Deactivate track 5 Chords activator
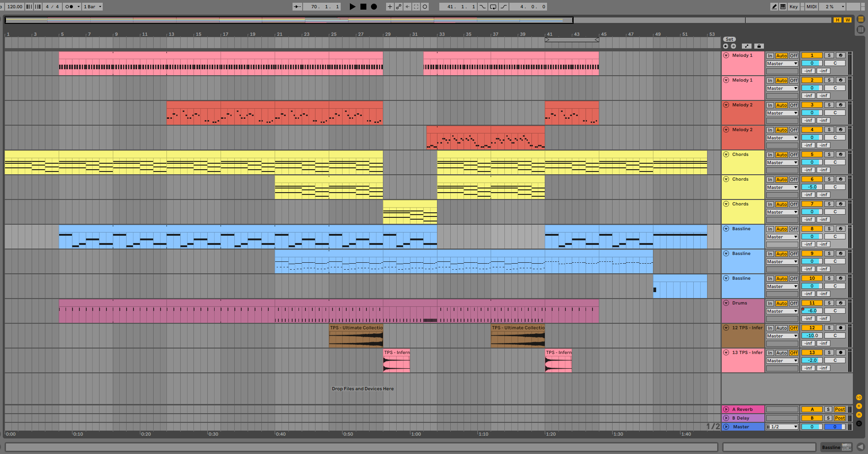 point(812,155)
